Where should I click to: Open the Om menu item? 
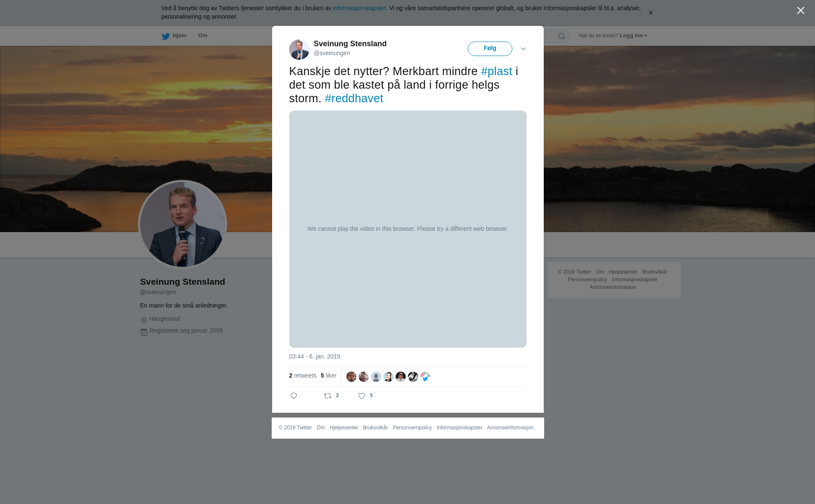203,36
